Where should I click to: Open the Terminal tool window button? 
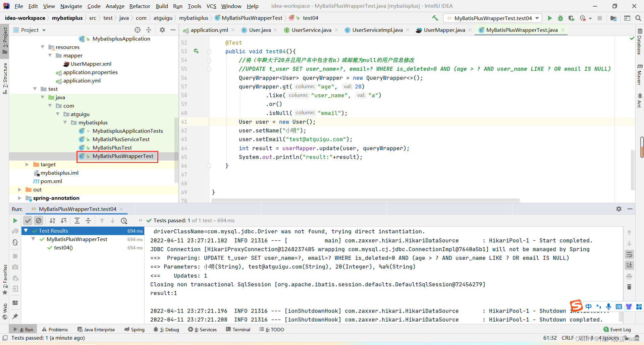coord(238,330)
